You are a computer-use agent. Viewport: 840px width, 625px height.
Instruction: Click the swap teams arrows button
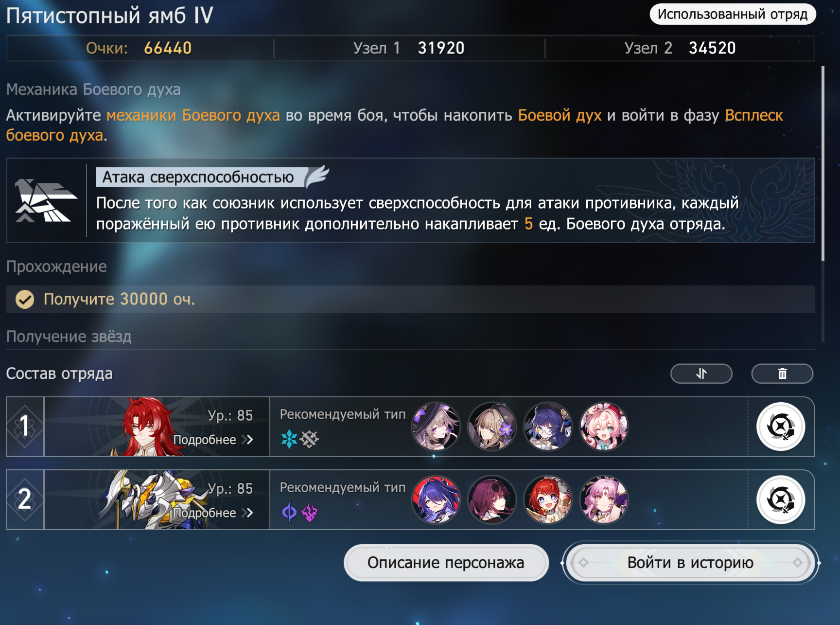[x=701, y=374]
